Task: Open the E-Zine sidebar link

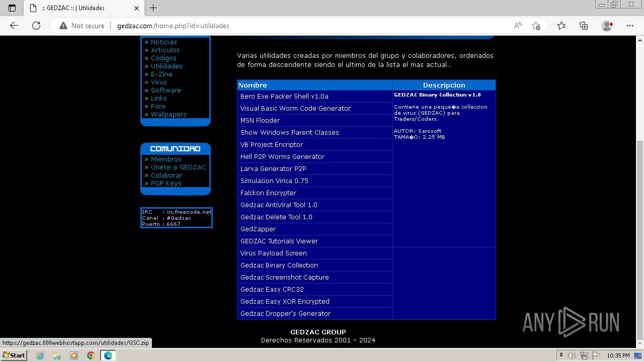Action: coord(162,74)
